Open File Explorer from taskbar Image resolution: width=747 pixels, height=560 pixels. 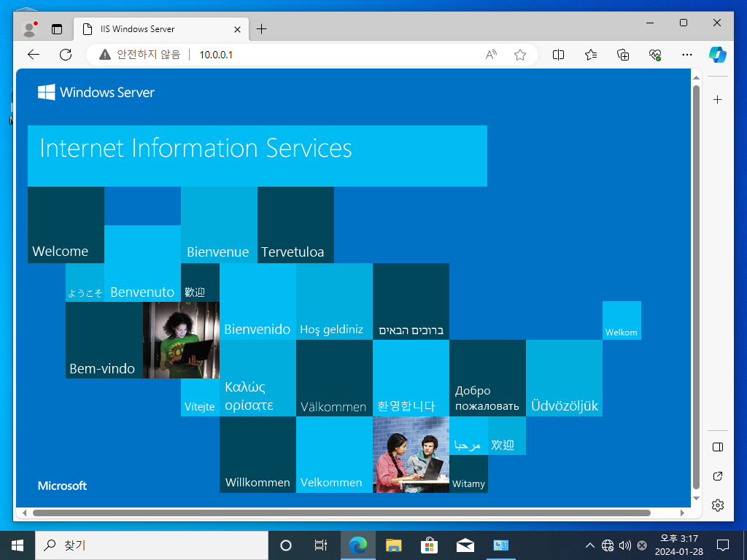[x=393, y=545]
